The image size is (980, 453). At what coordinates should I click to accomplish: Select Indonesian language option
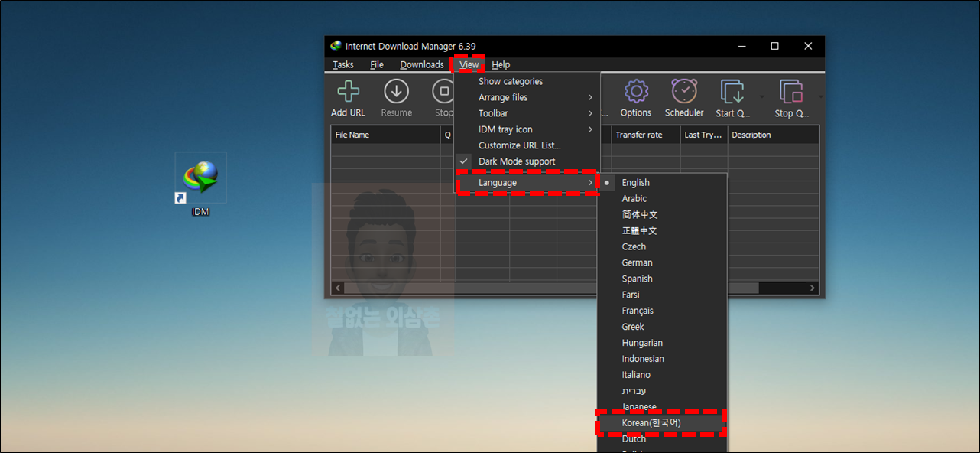pyautogui.click(x=662, y=359)
